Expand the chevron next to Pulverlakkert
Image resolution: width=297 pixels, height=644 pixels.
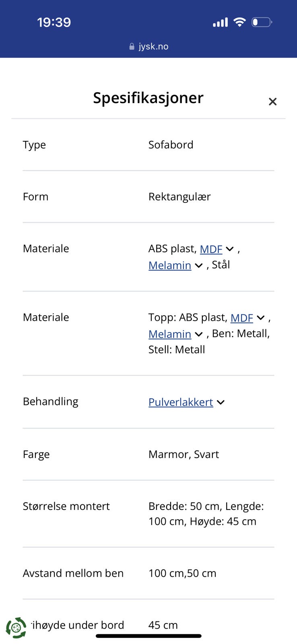[x=221, y=402]
